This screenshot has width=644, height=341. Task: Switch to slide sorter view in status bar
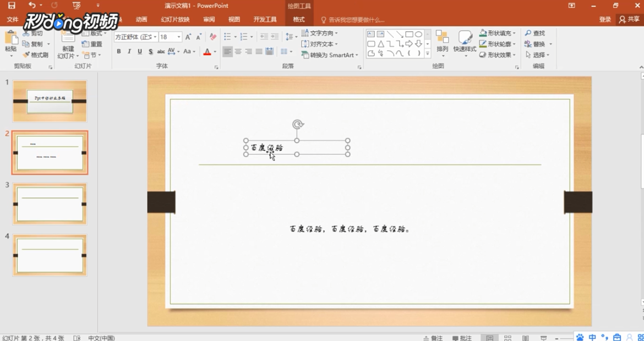coord(508,338)
